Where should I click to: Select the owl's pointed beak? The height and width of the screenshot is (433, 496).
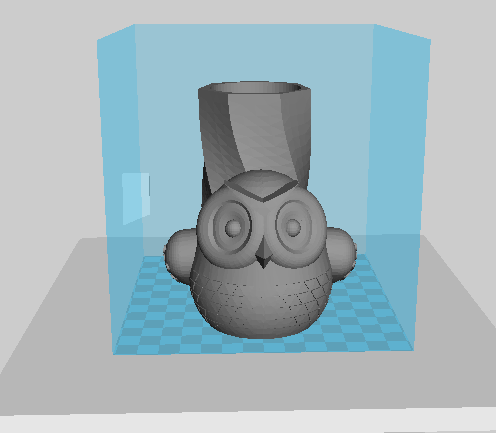point(264,258)
